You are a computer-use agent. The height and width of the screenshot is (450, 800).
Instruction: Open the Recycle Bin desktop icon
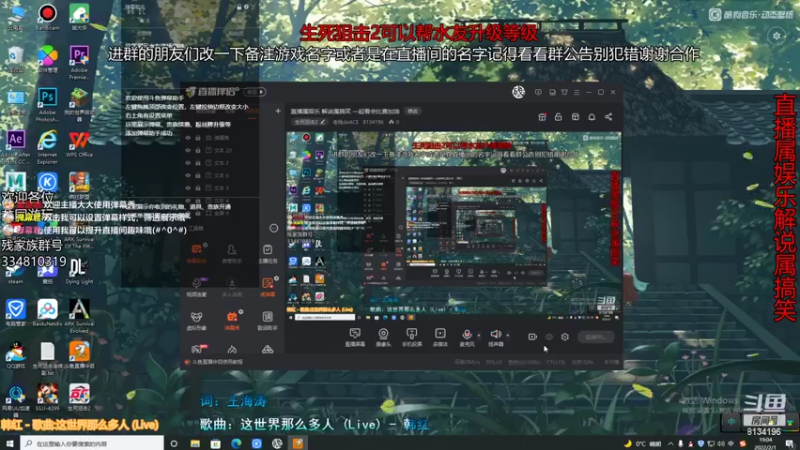click(x=16, y=60)
